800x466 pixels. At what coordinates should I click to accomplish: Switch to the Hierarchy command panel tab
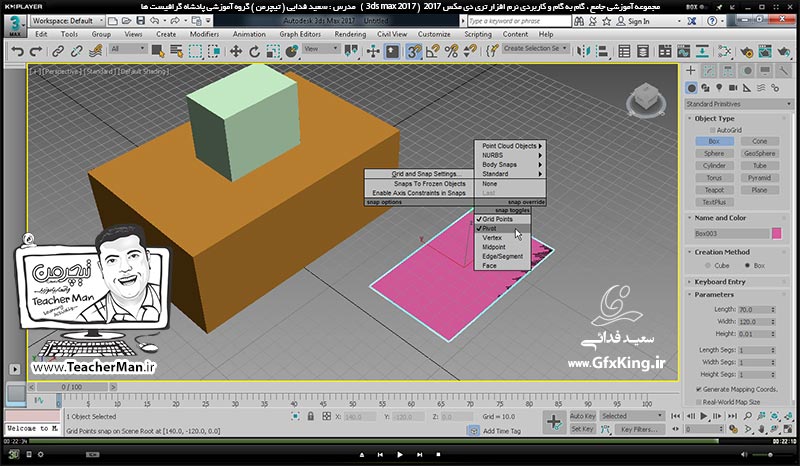click(728, 71)
